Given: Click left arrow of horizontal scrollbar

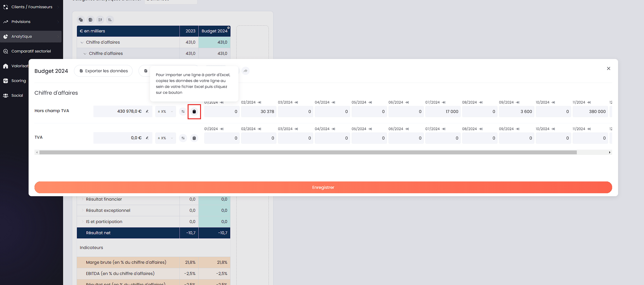Looking at the screenshot, I should click(x=37, y=153).
